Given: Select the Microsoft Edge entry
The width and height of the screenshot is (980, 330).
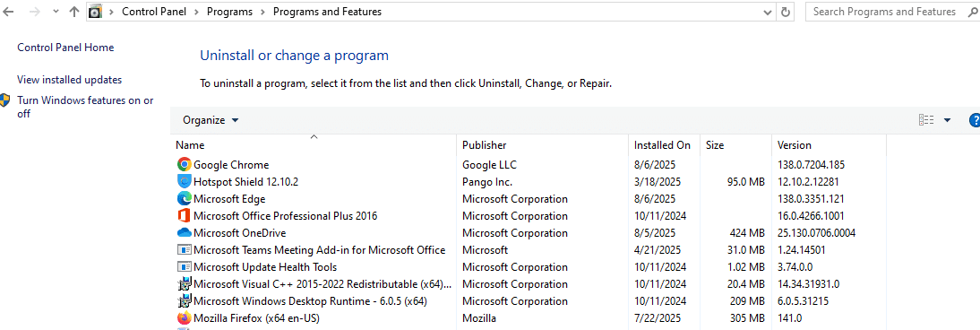Looking at the screenshot, I should [x=229, y=199].
